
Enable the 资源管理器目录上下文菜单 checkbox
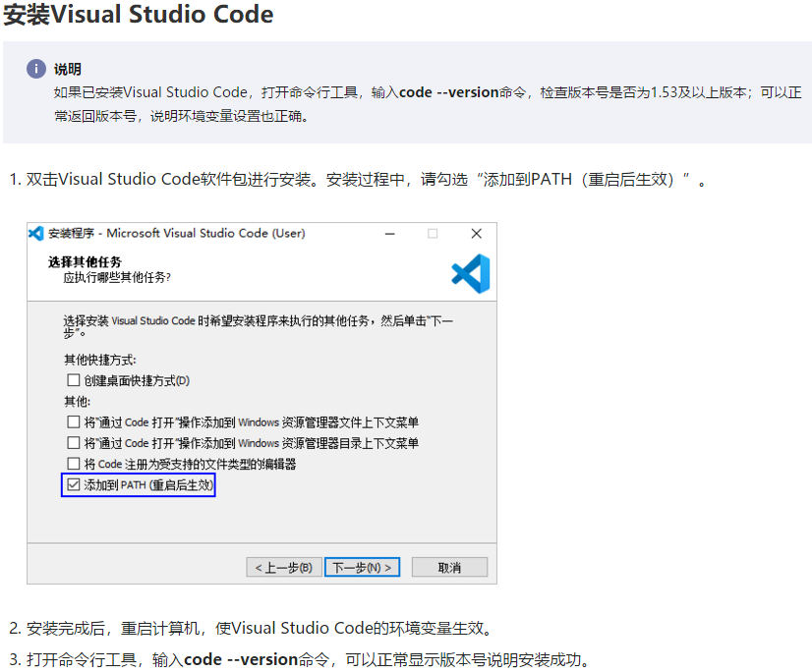click(73, 443)
